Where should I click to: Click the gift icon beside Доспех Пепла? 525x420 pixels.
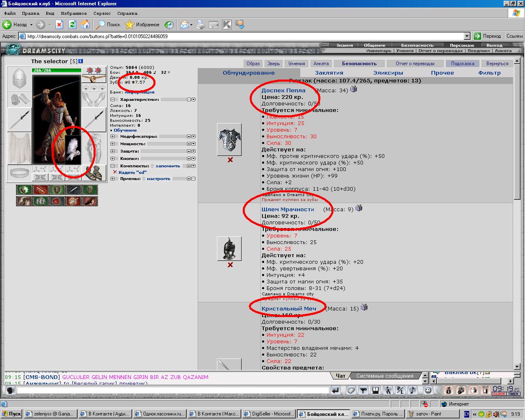pyautogui.click(x=354, y=89)
